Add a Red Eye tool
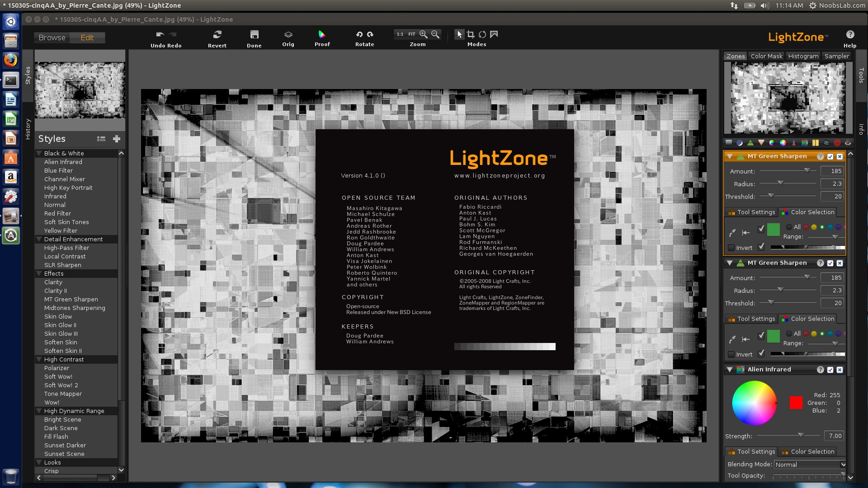Screen dimensions: 868x488 click(848, 143)
